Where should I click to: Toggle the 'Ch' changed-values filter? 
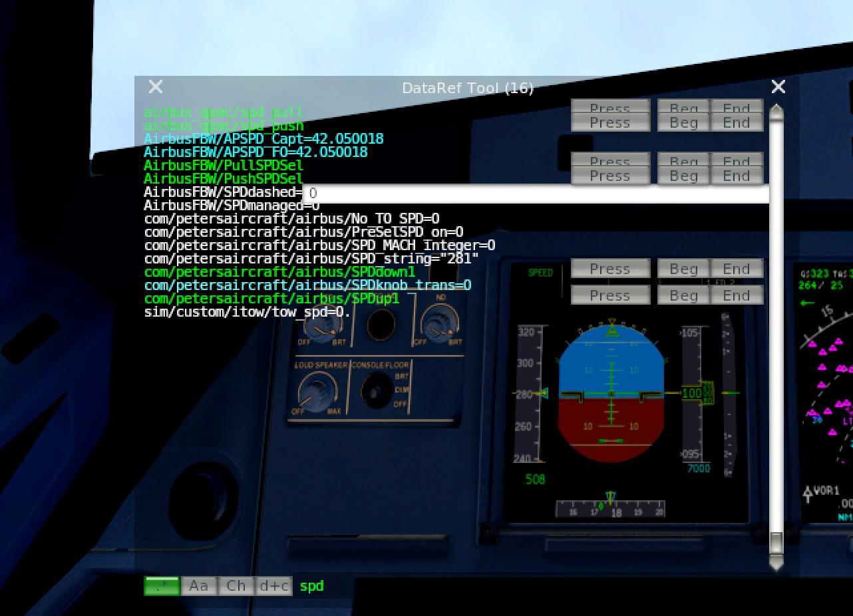pos(236,585)
